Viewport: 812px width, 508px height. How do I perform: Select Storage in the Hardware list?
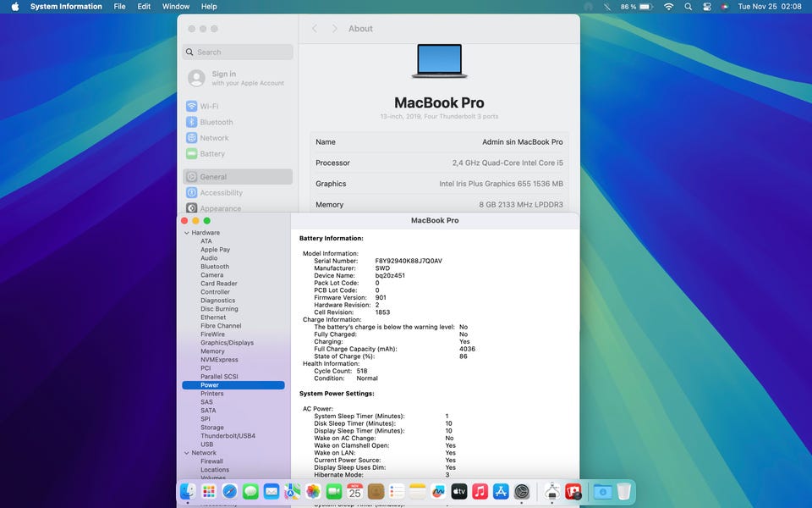(211, 428)
